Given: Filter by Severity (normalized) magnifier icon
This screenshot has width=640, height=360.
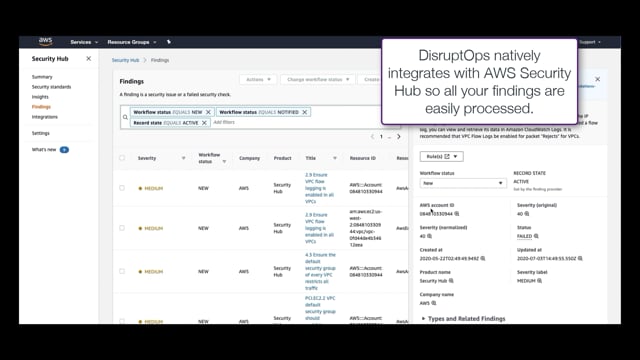Looking at the screenshot, I should click(429, 236).
